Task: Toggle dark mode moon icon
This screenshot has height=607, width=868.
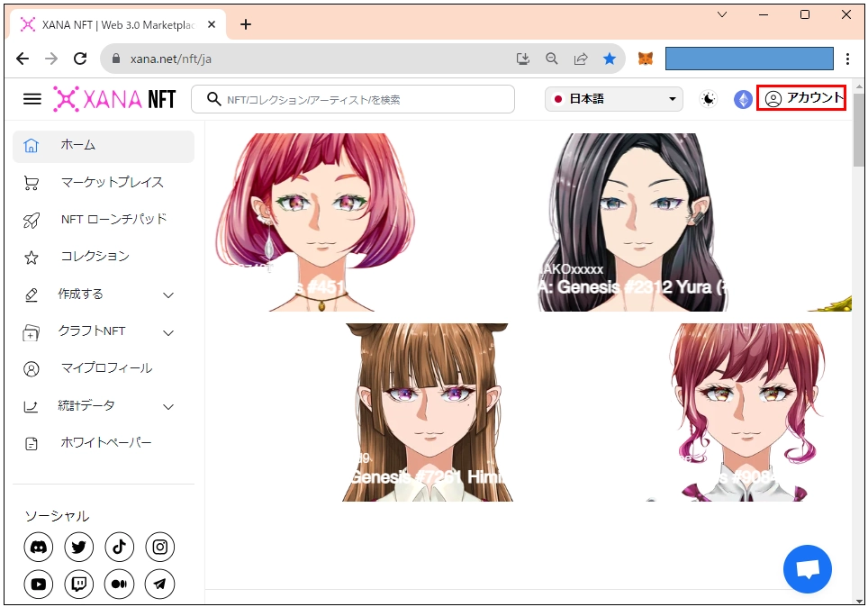Action: pyautogui.click(x=708, y=99)
